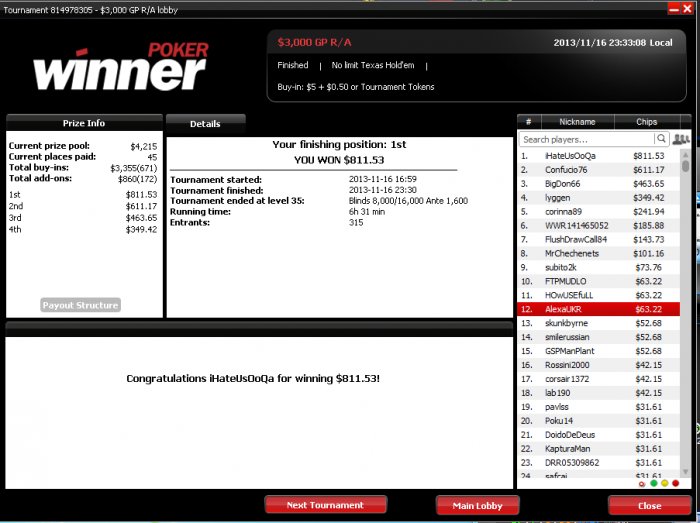Select player DoidoDeDeus row
This screenshot has width=700, height=523.
click(599, 435)
